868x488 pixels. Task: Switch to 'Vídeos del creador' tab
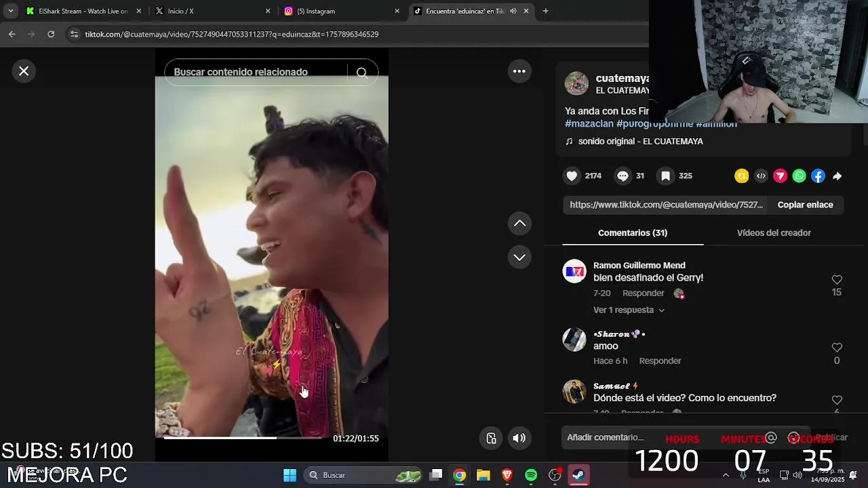pyautogui.click(x=774, y=232)
